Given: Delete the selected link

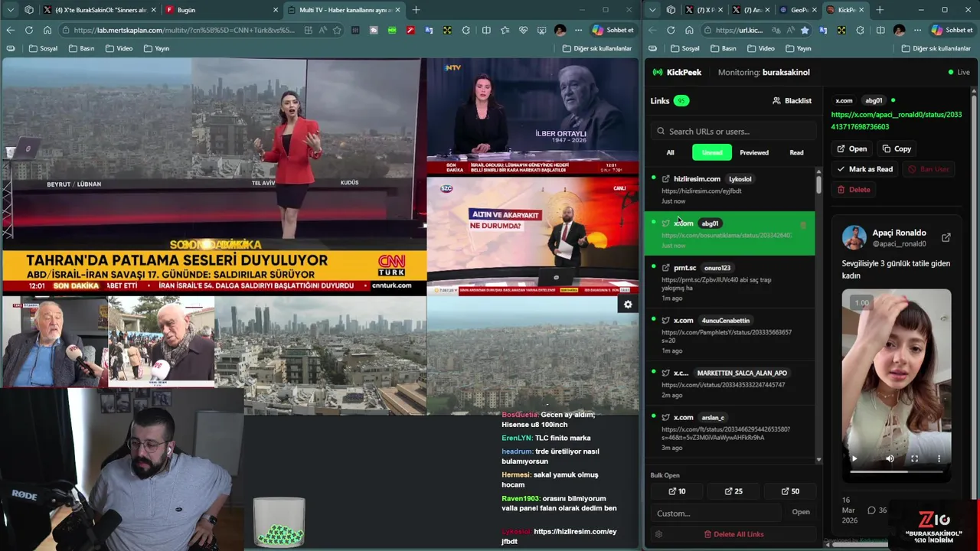Looking at the screenshot, I should (x=854, y=190).
